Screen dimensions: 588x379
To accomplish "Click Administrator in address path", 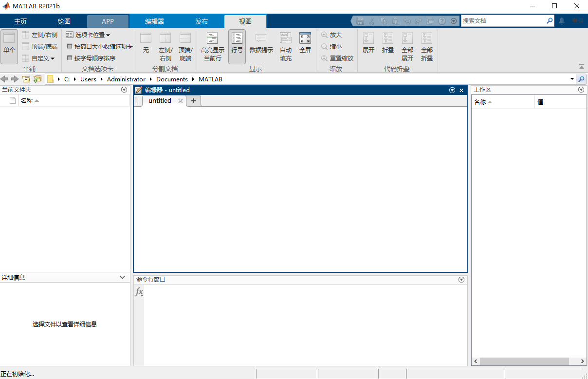I will 126,79.
